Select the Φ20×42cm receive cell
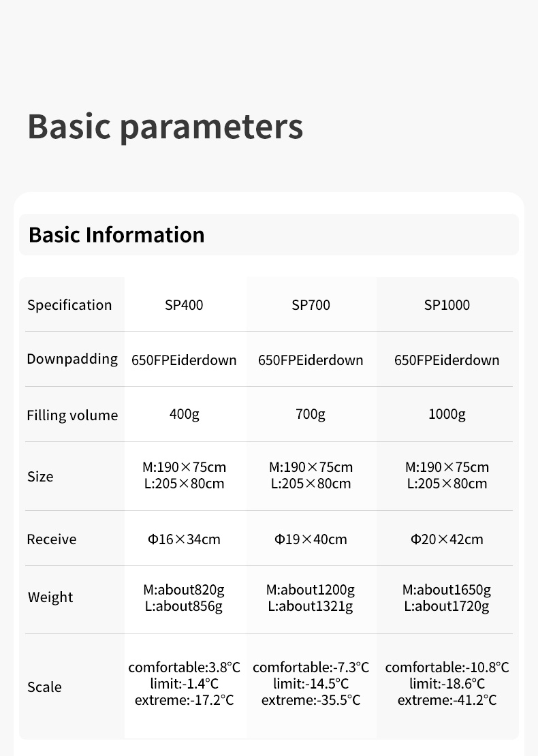 point(447,539)
